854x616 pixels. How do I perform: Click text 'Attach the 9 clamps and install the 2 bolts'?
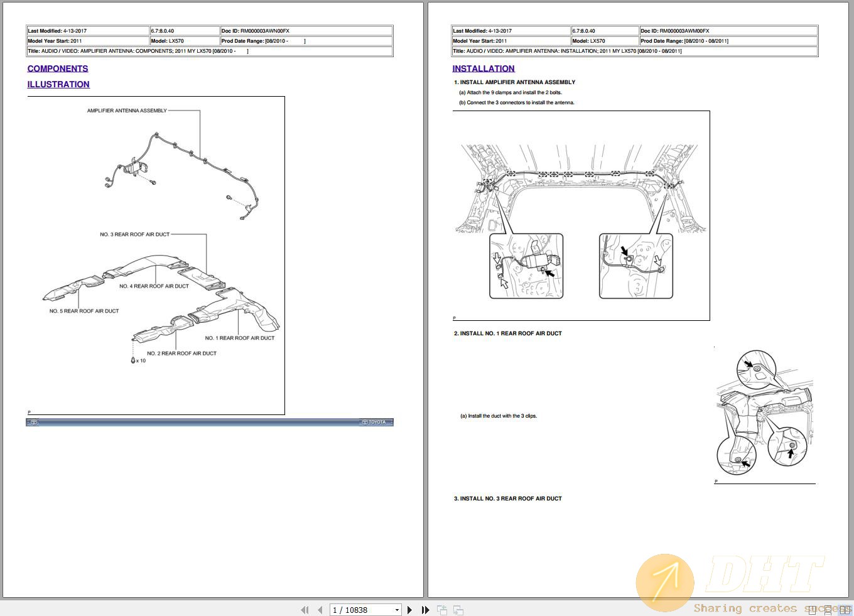514,92
